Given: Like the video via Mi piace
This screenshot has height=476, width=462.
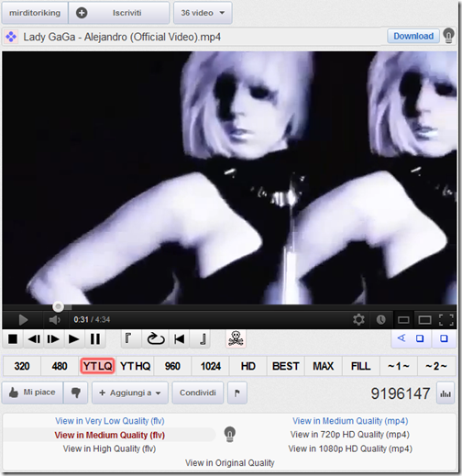Looking at the screenshot, I should pyautogui.click(x=32, y=393).
